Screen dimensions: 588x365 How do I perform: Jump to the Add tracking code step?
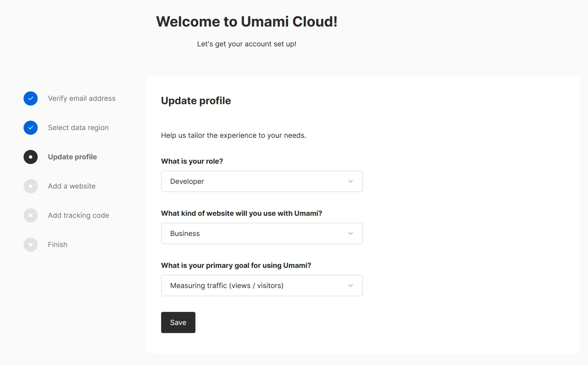[78, 215]
